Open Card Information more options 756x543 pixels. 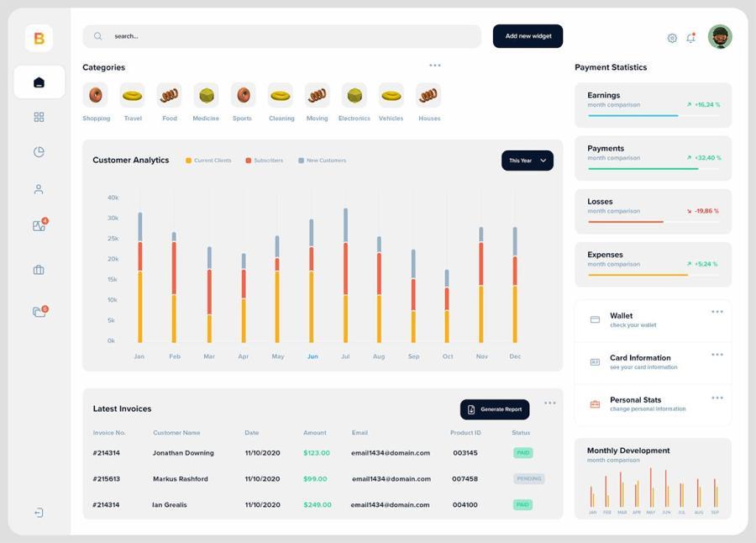click(717, 354)
